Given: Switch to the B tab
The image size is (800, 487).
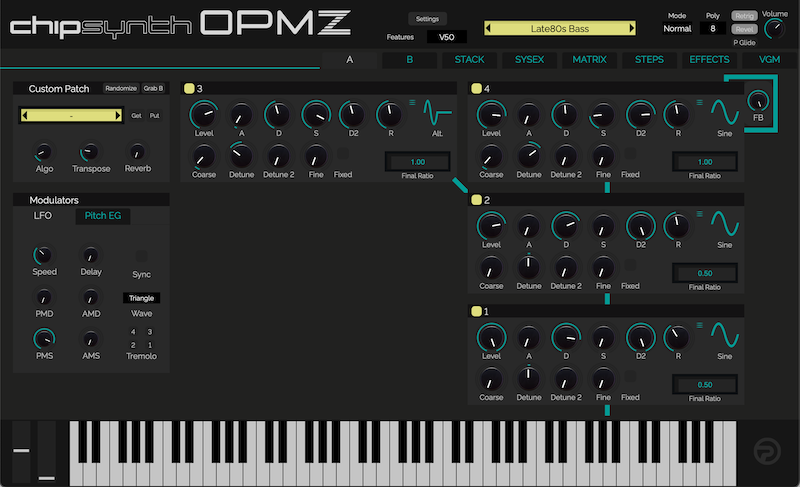Looking at the screenshot, I should click(x=409, y=60).
